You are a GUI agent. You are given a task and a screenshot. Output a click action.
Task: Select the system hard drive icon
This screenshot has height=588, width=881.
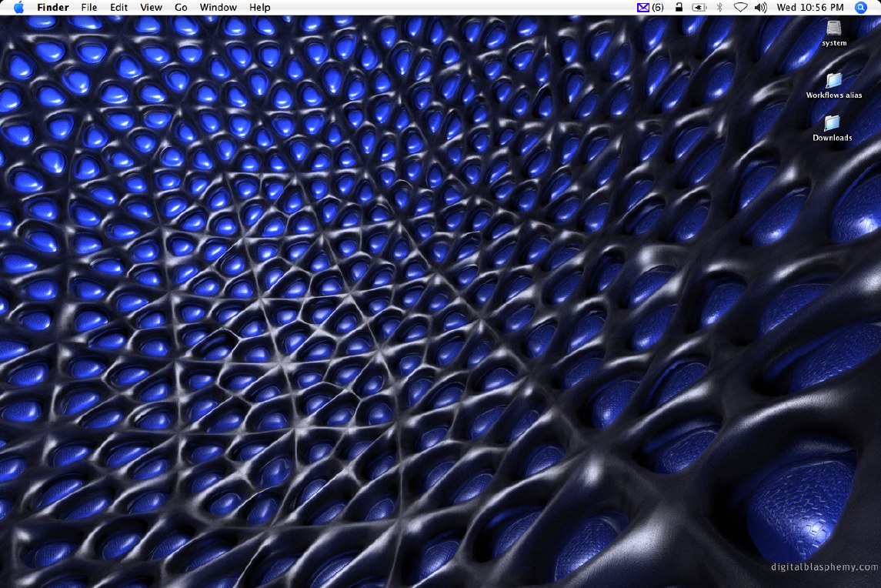834,28
